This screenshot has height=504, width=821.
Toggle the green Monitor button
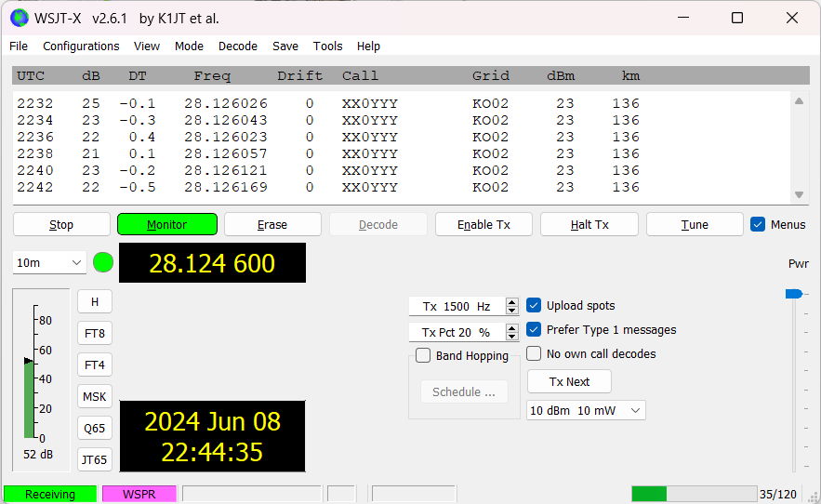click(x=167, y=224)
